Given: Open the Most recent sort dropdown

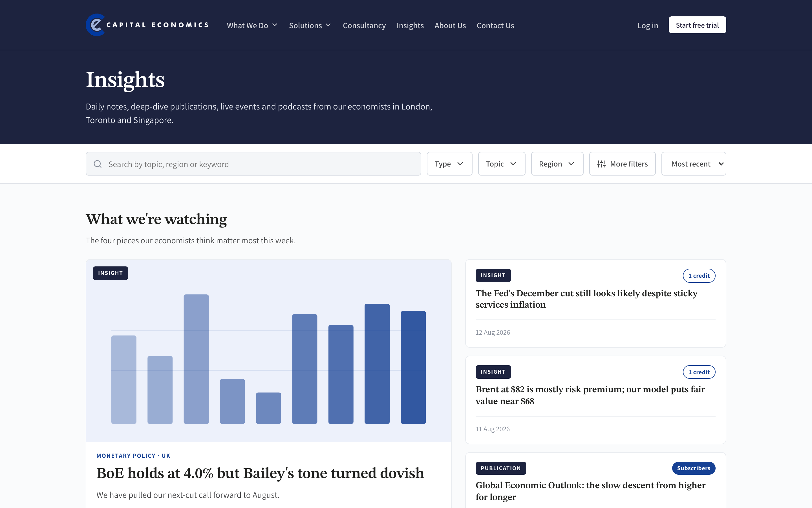Looking at the screenshot, I should click(x=694, y=164).
